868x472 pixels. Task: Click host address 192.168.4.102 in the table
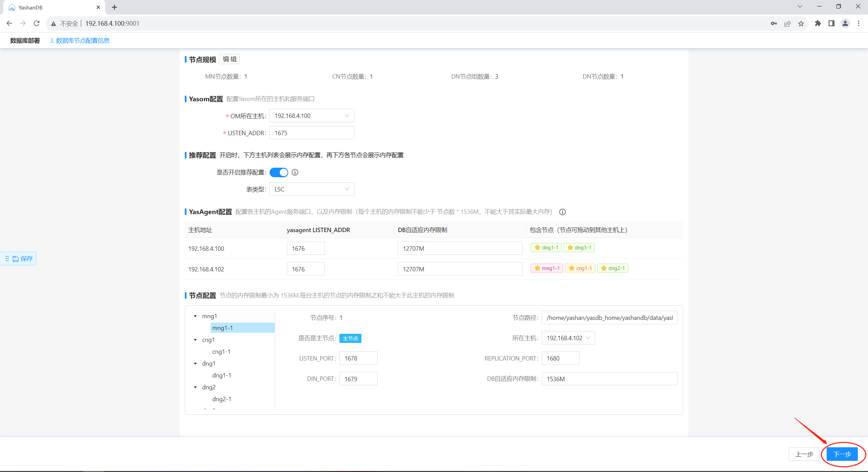coord(206,269)
